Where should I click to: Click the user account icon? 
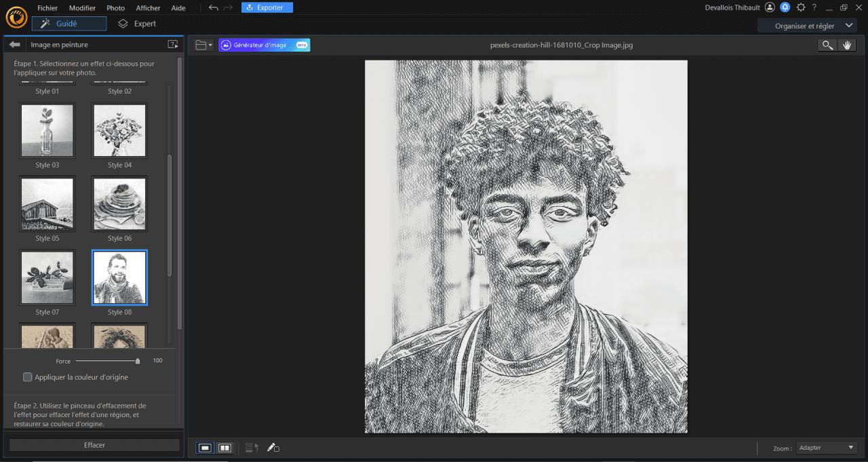770,7
